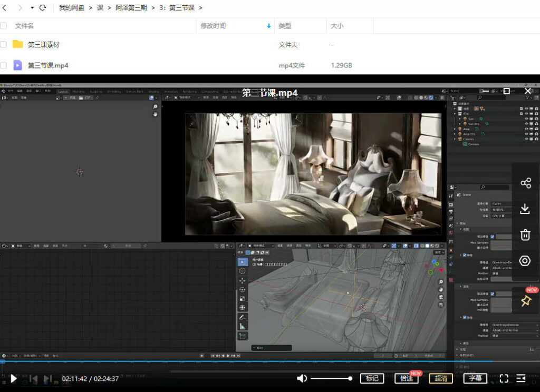This screenshot has width=540, height=392.
Task: Check the box for 第三课素材 folder
Action: point(4,45)
